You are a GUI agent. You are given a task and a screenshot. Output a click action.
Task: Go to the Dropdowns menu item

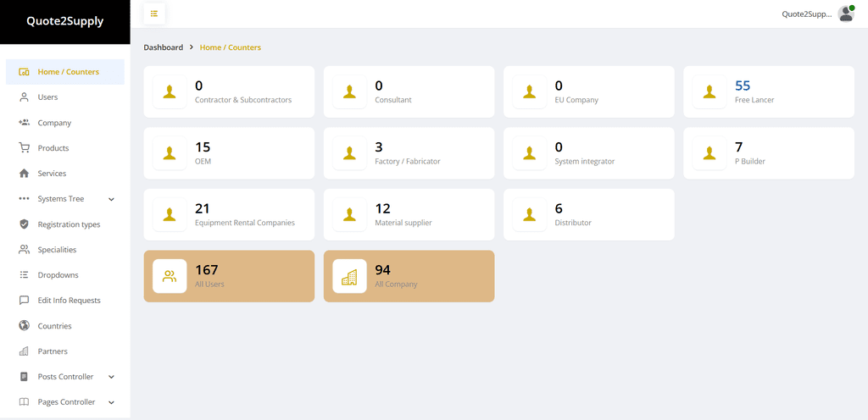pyautogui.click(x=65, y=275)
